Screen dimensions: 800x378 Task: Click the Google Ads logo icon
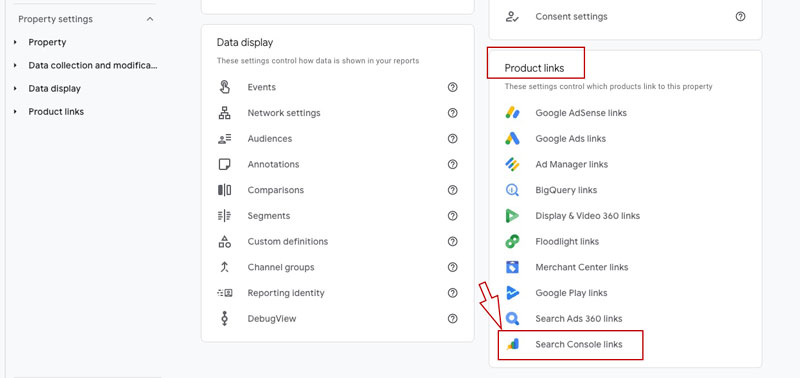[x=512, y=139]
